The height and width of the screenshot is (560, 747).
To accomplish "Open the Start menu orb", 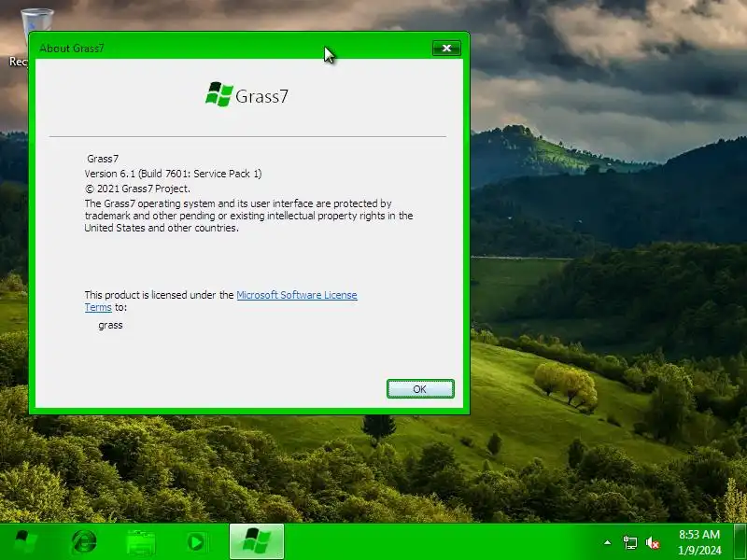I will 25,542.
